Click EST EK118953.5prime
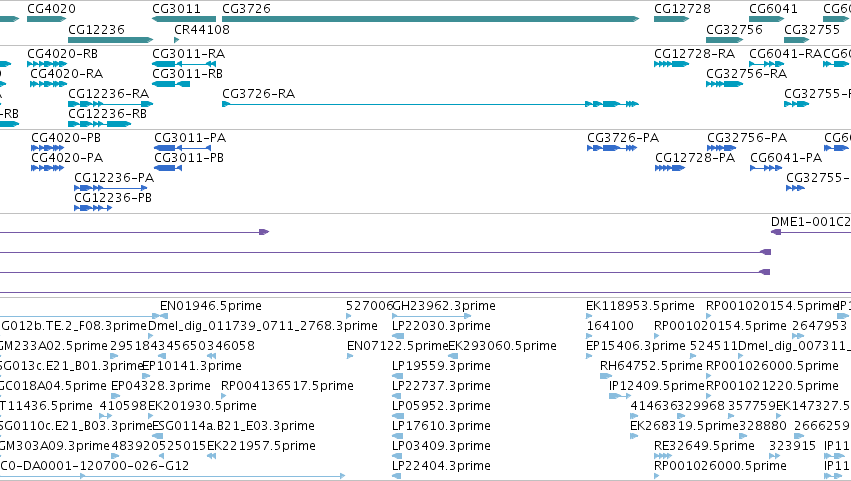 [x=640, y=306]
